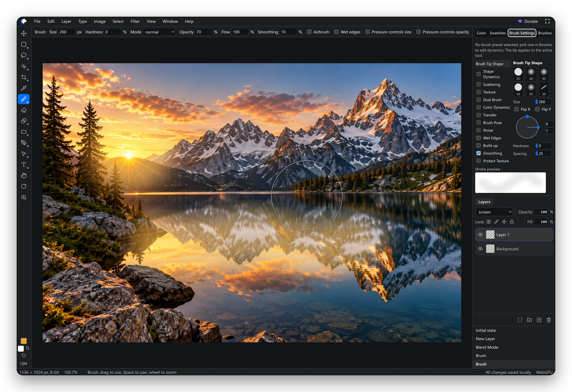Lock layer position
The width and height of the screenshot is (572, 392).
point(504,222)
